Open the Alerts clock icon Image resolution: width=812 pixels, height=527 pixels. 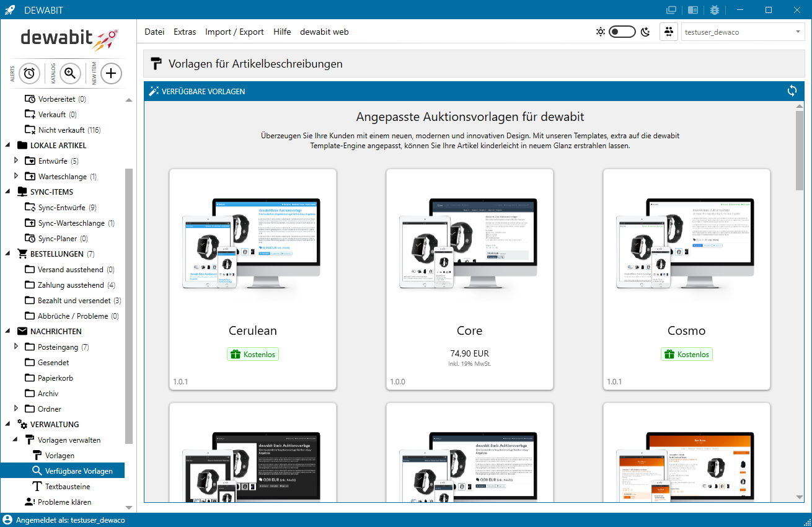(x=29, y=73)
